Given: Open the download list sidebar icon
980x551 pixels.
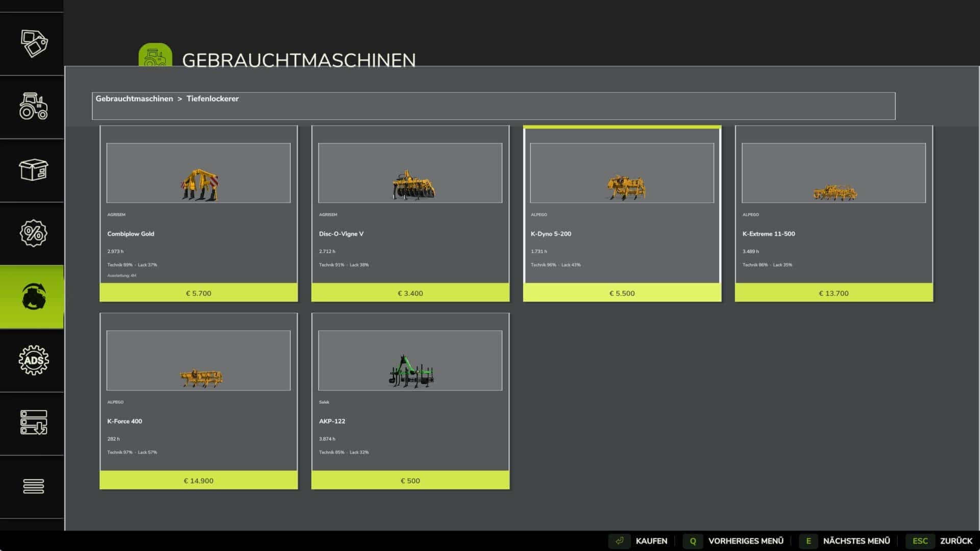Looking at the screenshot, I should [34, 423].
